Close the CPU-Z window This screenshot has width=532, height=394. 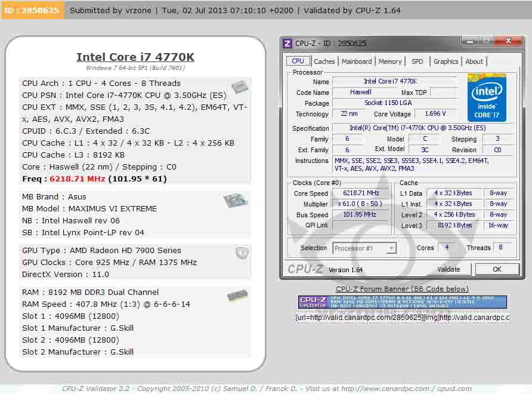(x=508, y=42)
